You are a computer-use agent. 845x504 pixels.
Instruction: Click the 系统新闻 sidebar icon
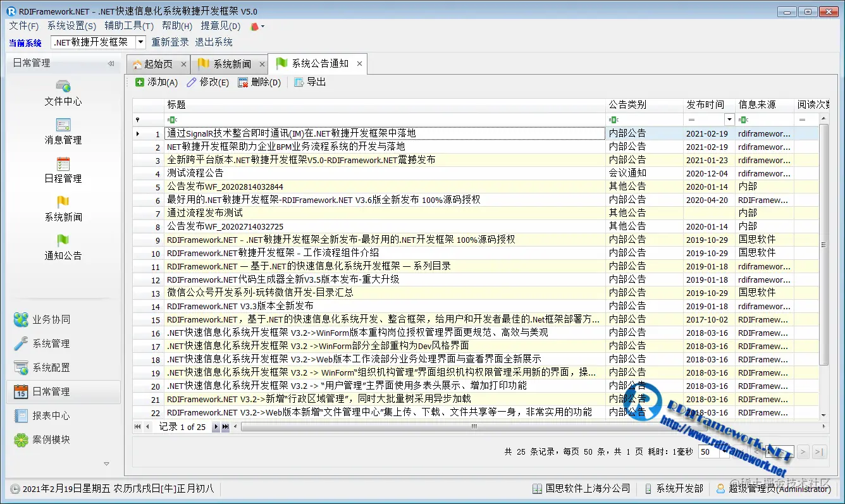tap(63, 209)
